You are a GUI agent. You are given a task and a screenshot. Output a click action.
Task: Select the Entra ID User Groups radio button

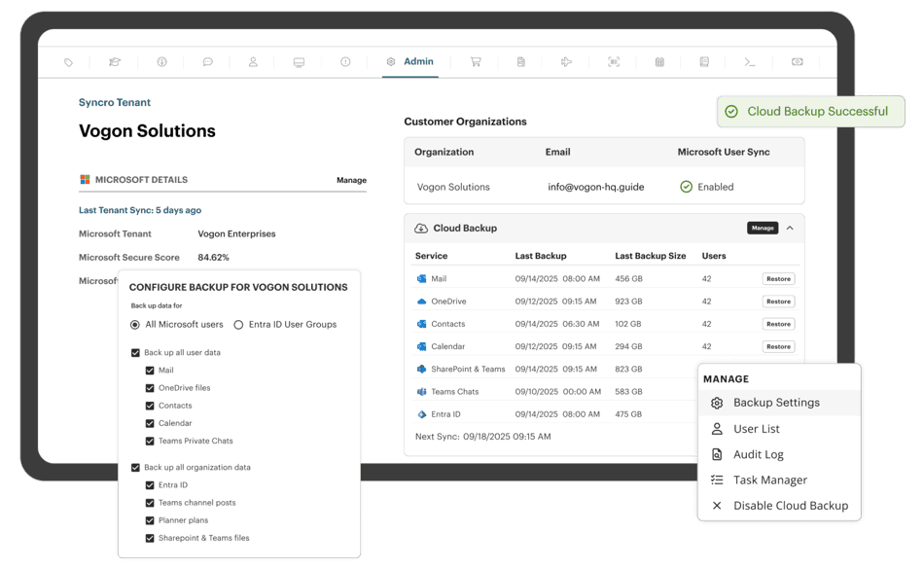click(238, 325)
